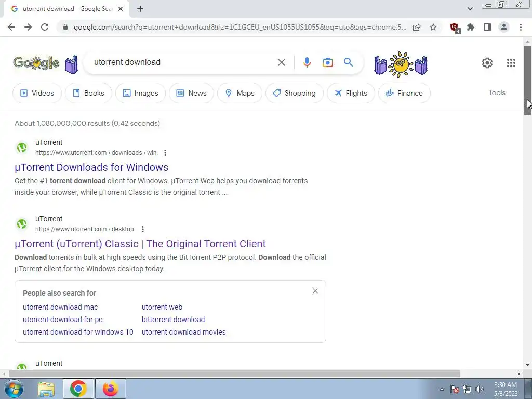Open Firefox from the taskbar

[111, 389]
